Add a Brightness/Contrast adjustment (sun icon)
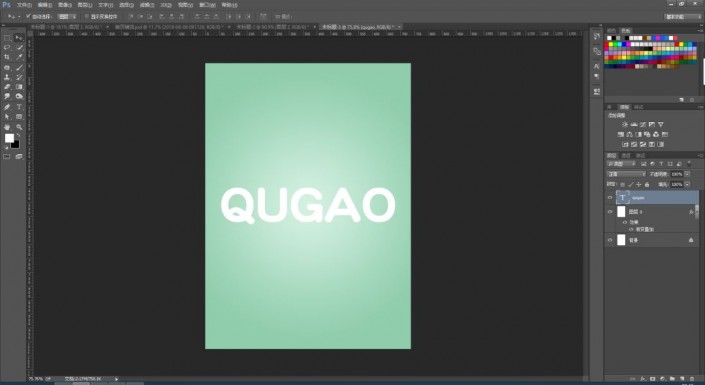This screenshot has height=385, width=705. click(x=625, y=125)
